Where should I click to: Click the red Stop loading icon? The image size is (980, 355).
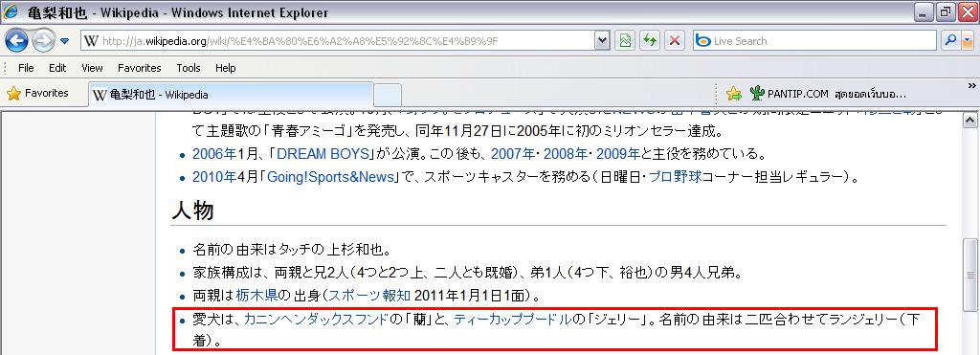click(675, 41)
